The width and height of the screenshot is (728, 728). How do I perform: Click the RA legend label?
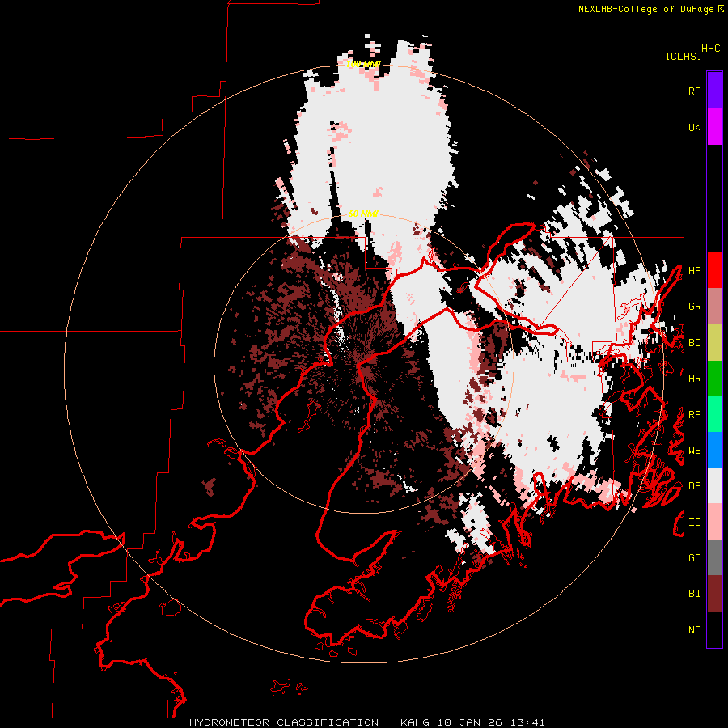tap(694, 415)
